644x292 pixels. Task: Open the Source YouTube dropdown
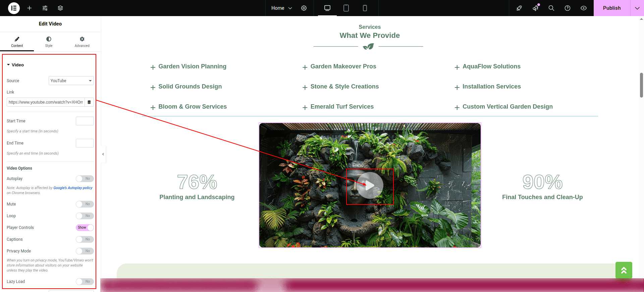71,81
